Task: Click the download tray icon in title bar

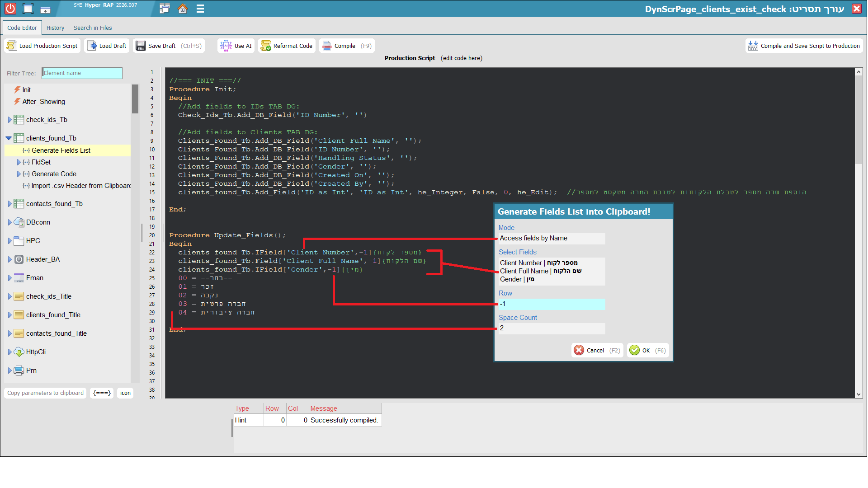Action: 45,9
